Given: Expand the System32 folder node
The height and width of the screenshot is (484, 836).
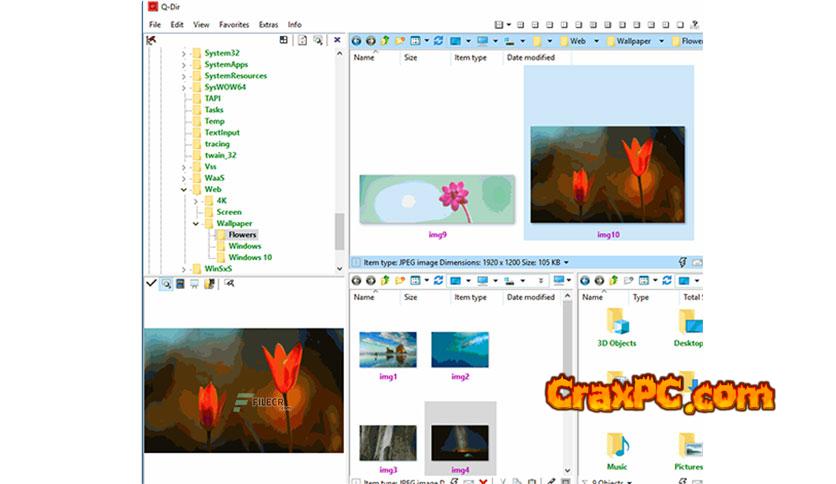Looking at the screenshot, I should click(184, 53).
